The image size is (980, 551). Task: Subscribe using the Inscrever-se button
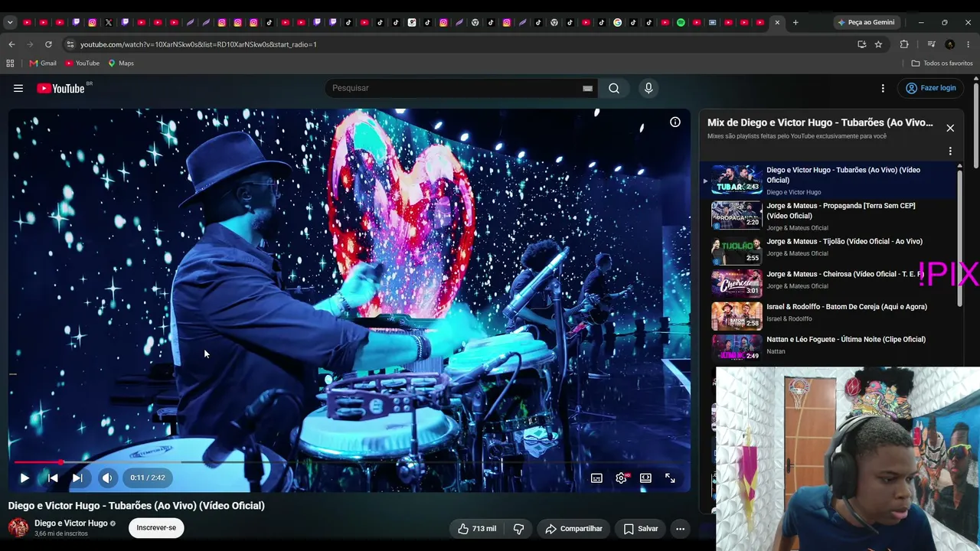156,528
